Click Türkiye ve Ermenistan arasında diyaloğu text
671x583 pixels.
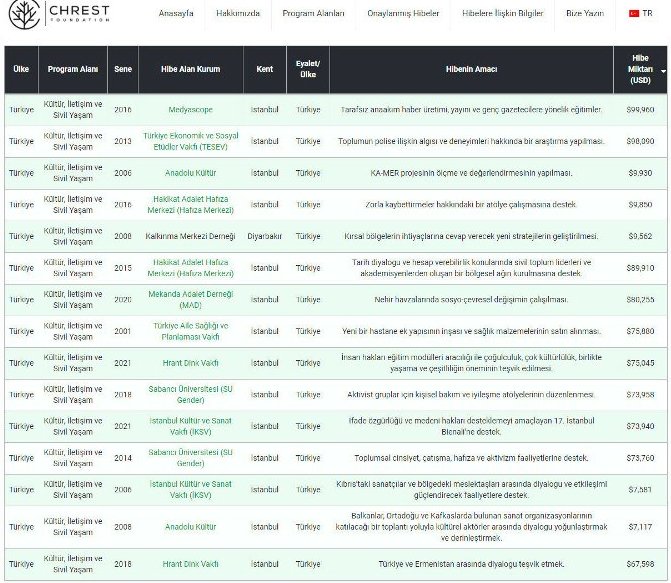(471, 564)
